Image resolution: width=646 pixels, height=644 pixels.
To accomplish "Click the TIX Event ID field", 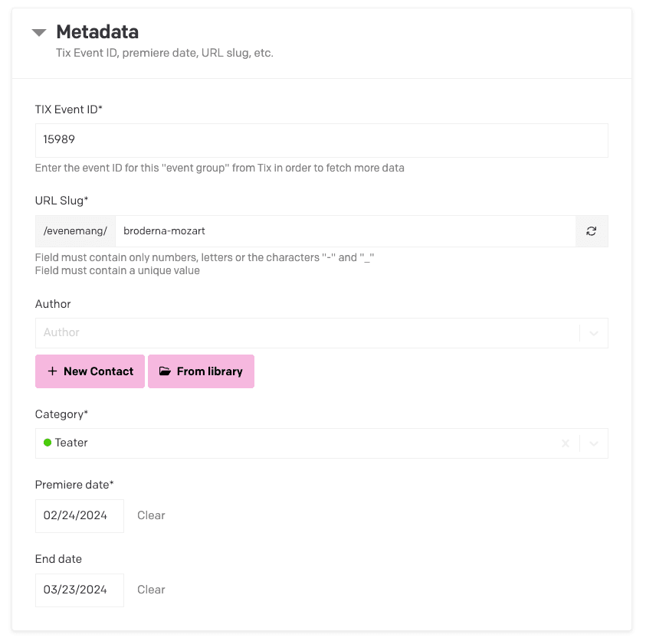I will click(321, 141).
